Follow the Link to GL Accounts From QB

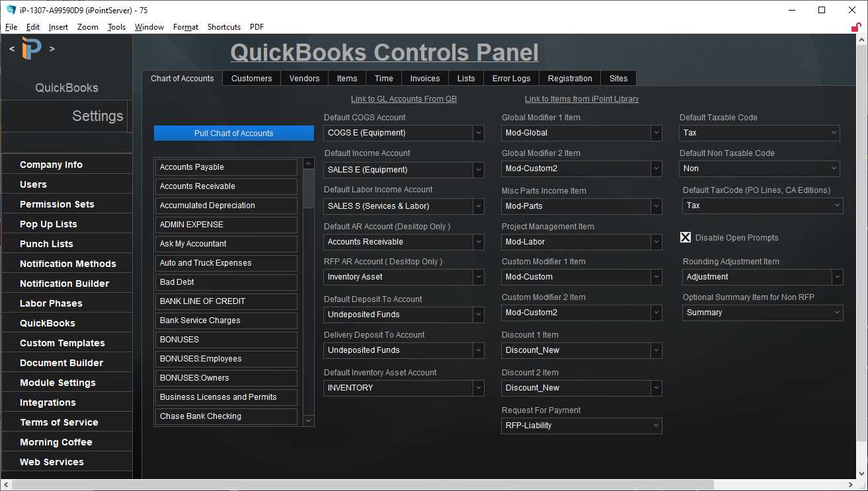(x=404, y=99)
